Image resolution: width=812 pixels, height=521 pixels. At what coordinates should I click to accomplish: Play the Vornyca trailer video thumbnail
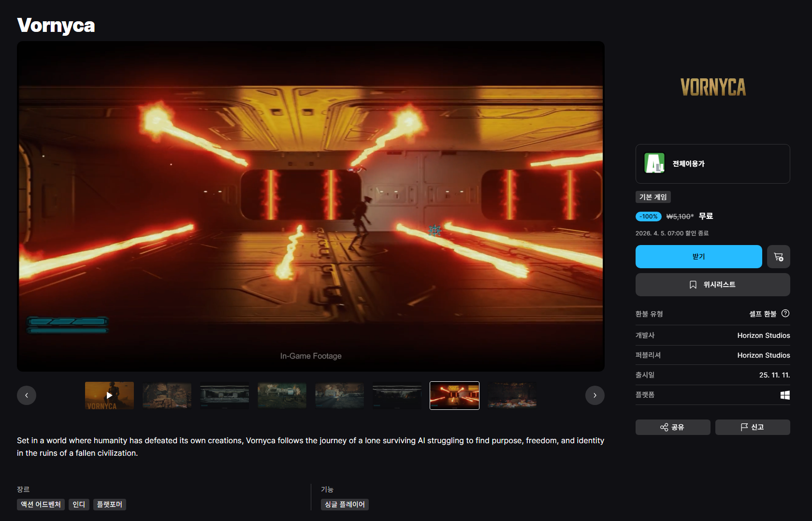coord(109,395)
